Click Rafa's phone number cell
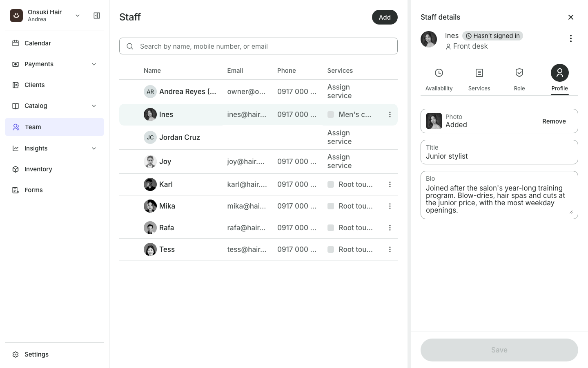 coord(297,228)
